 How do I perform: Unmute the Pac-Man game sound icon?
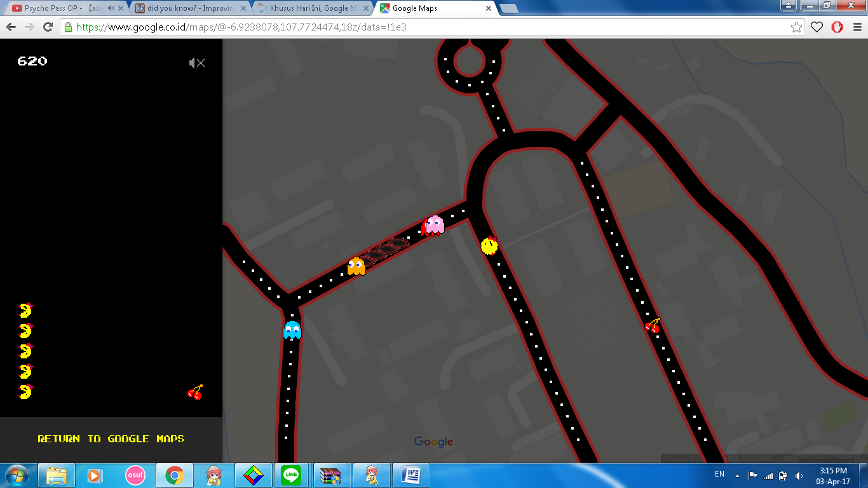(x=197, y=63)
